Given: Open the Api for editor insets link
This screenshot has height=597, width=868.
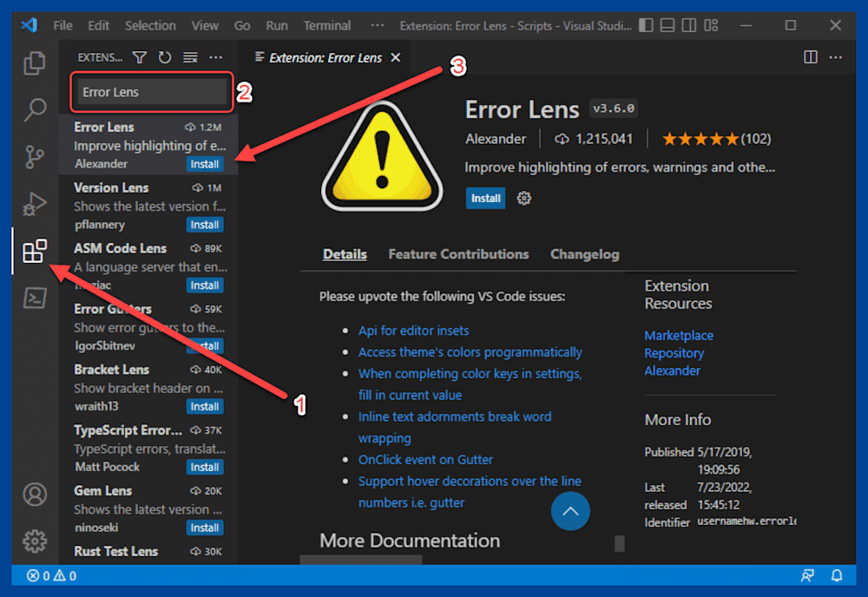Looking at the screenshot, I should coord(413,331).
